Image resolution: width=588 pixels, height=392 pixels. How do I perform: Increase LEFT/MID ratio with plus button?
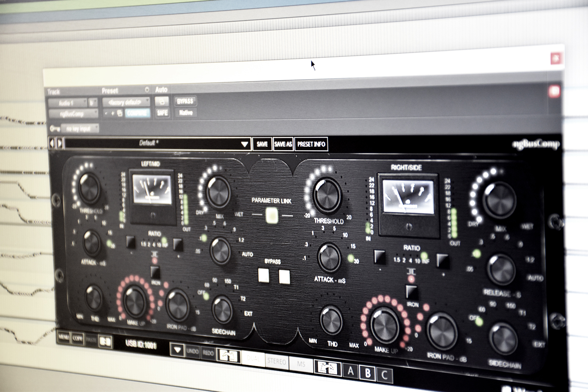[x=178, y=245]
